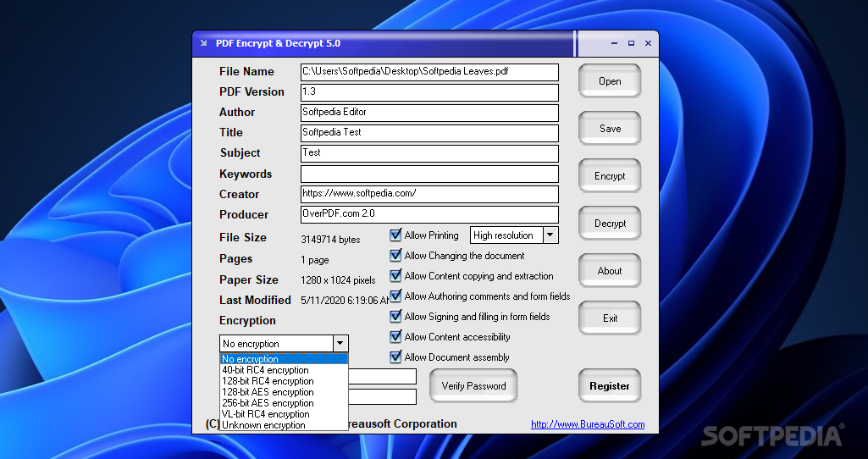The image size is (868, 459).
Task: Click the title bar app icon
Action: pos(204,43)
